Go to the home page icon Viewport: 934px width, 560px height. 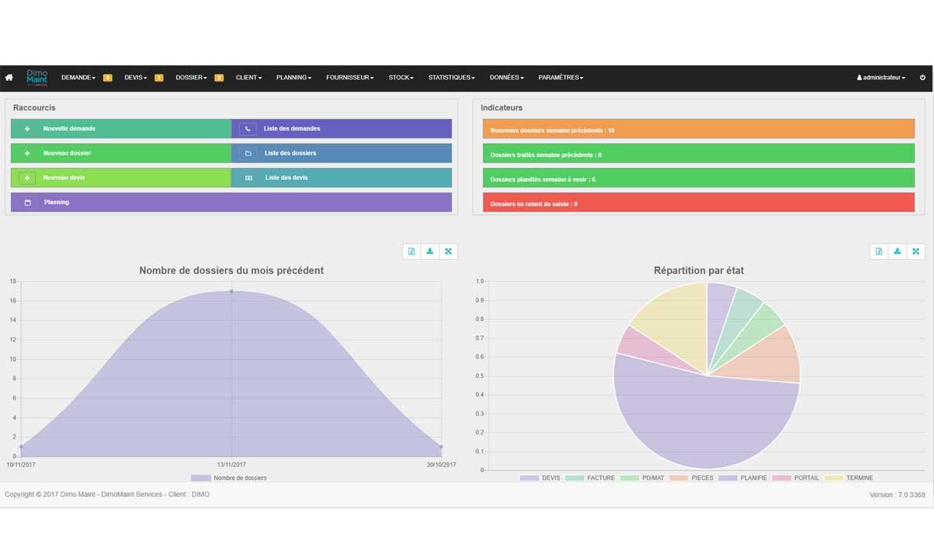9,78
